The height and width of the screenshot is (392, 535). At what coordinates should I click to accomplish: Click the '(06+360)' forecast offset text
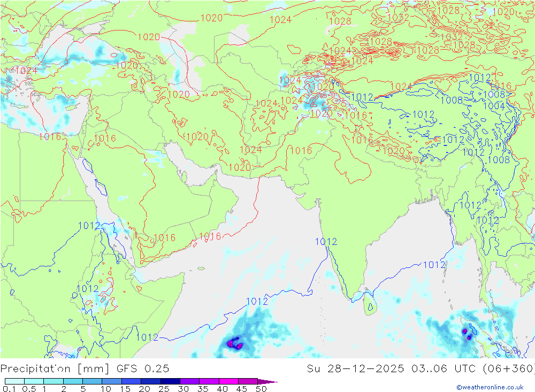point(508,369)
